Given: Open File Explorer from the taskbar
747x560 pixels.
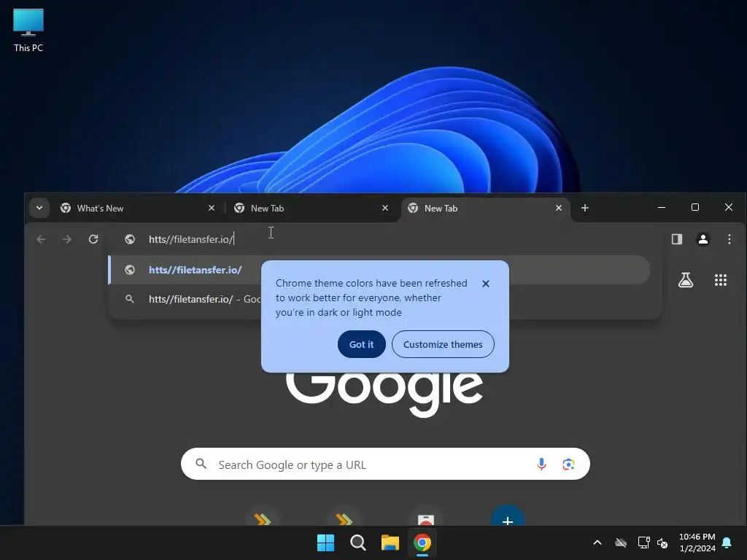Looking at the screenshot, I should pos(390,542).
